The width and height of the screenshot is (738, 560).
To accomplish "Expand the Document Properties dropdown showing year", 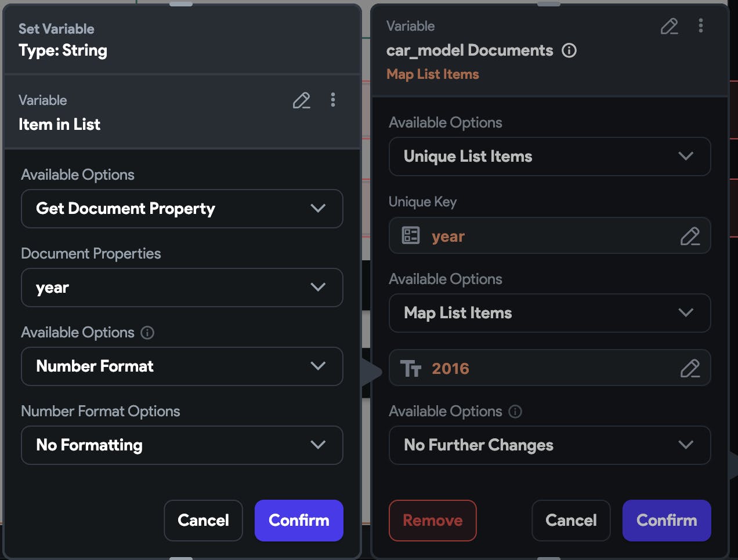I will 182,288.
